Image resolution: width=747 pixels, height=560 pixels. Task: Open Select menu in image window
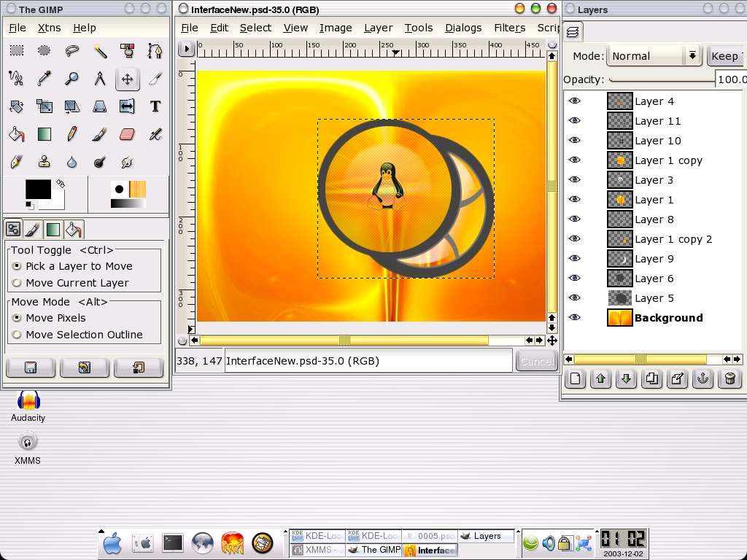255,28
